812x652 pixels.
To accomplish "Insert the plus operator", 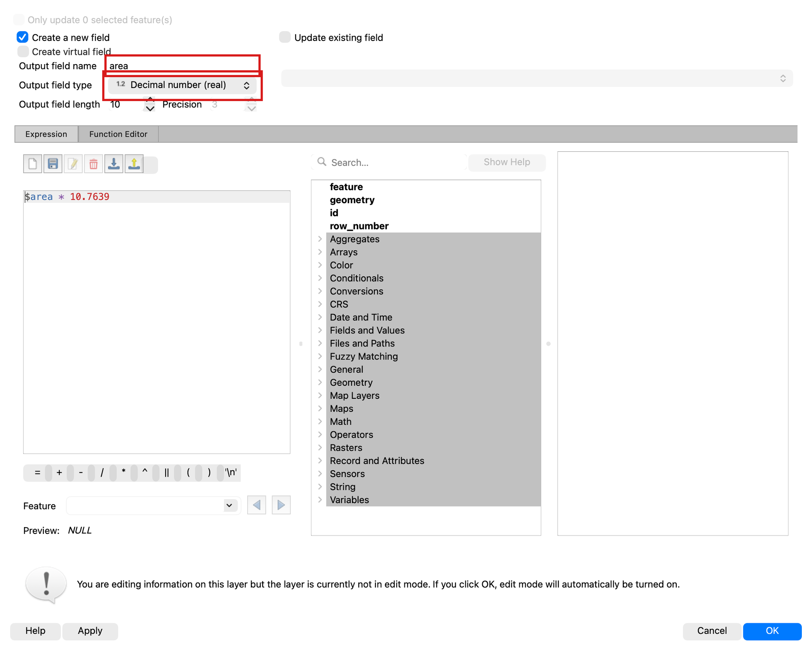I will click(x=59, y=473).
